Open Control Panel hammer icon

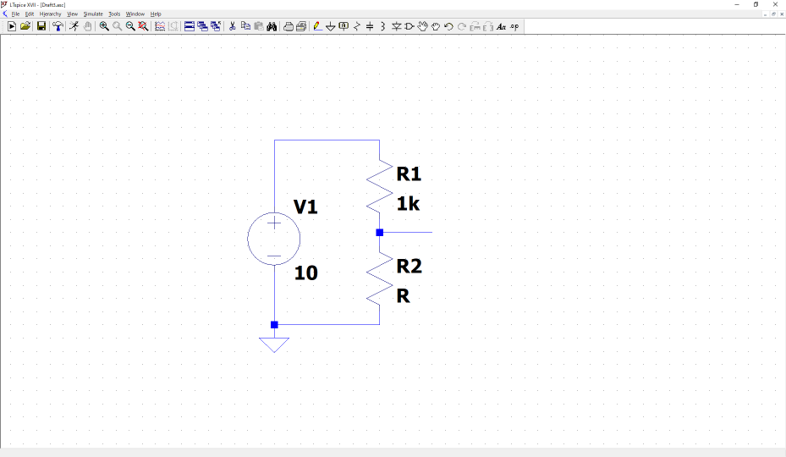click(58, 27)
